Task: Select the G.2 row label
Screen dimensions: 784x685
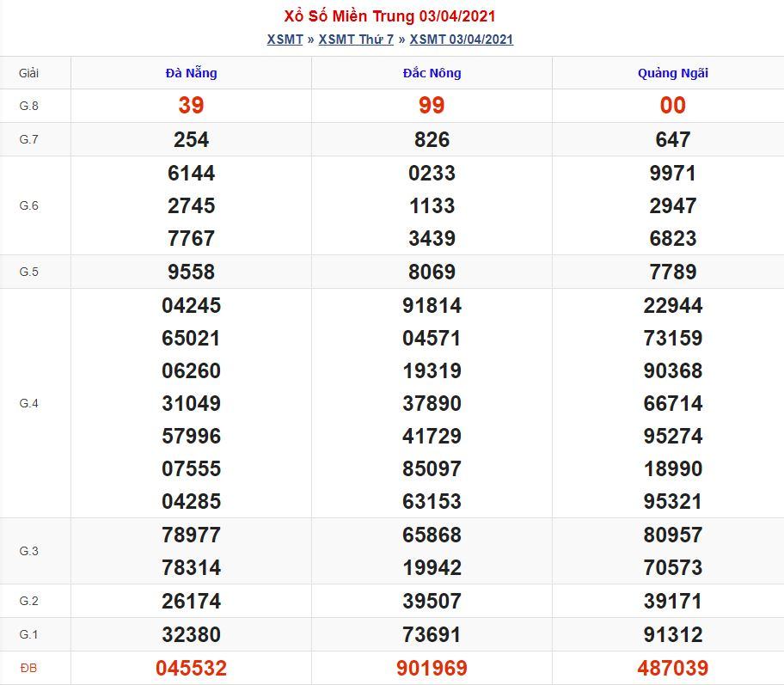Action: point(28,601)
